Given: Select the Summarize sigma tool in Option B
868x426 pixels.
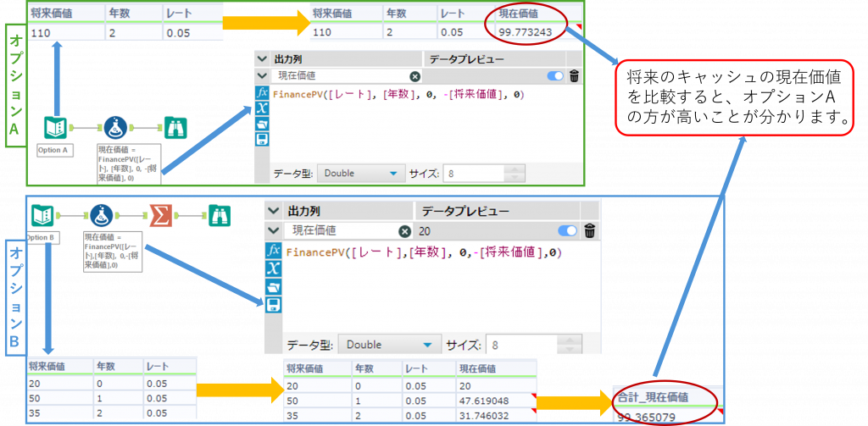Looking at the screenshot, I should click(160, 215).
